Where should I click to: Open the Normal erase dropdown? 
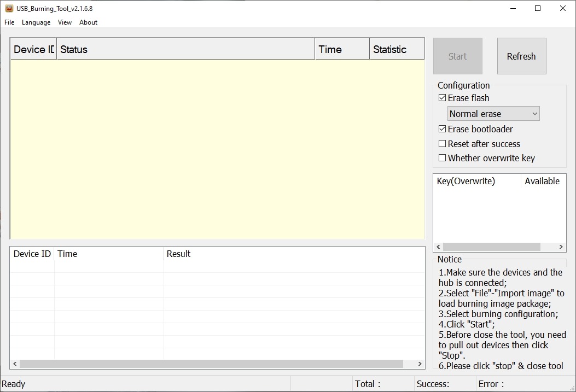(x=493, y=114)
